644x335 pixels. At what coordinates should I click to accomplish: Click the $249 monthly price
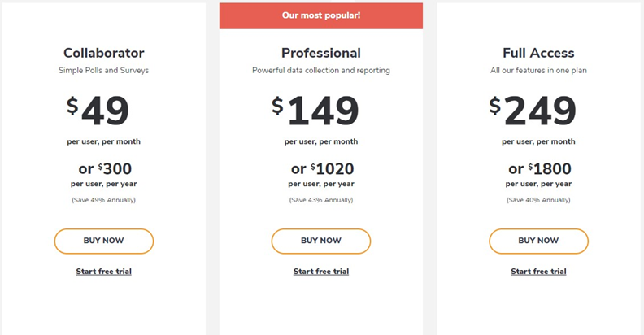(533, 111)
